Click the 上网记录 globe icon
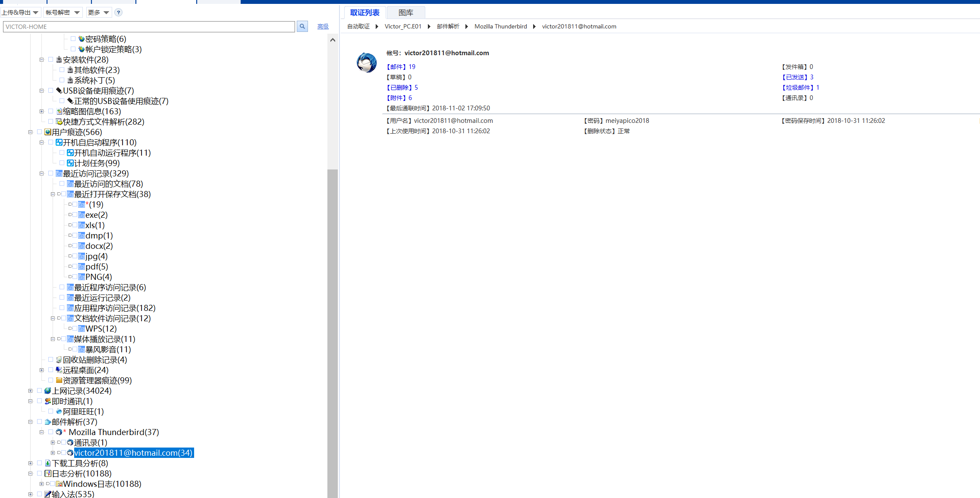The width and height of the screenshot is (980, 498). click(48, 391)
